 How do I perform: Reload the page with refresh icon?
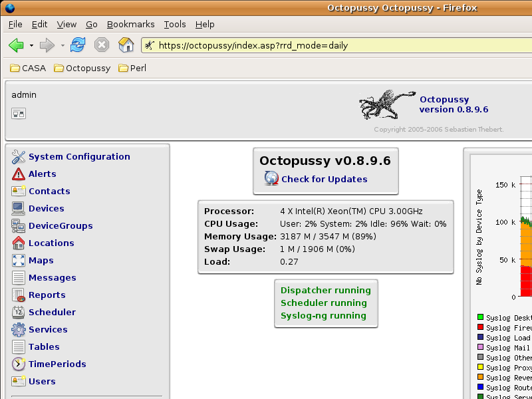click(x=78, y=45)
